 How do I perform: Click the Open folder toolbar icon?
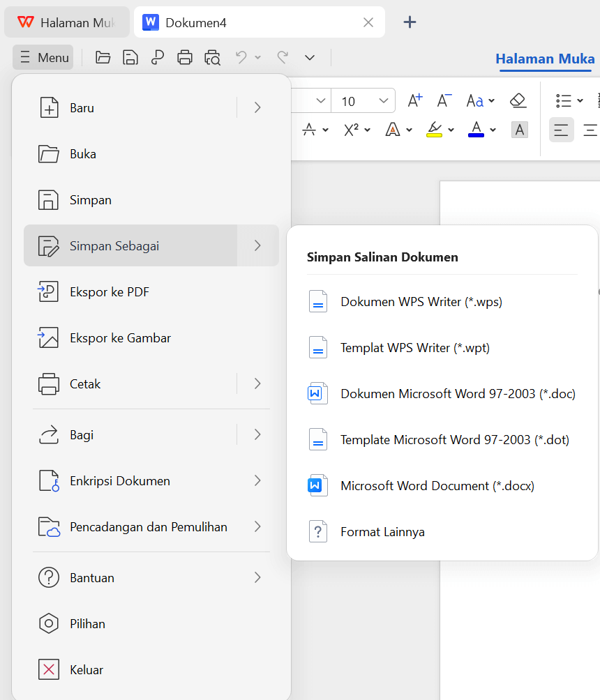coord(103,58)
